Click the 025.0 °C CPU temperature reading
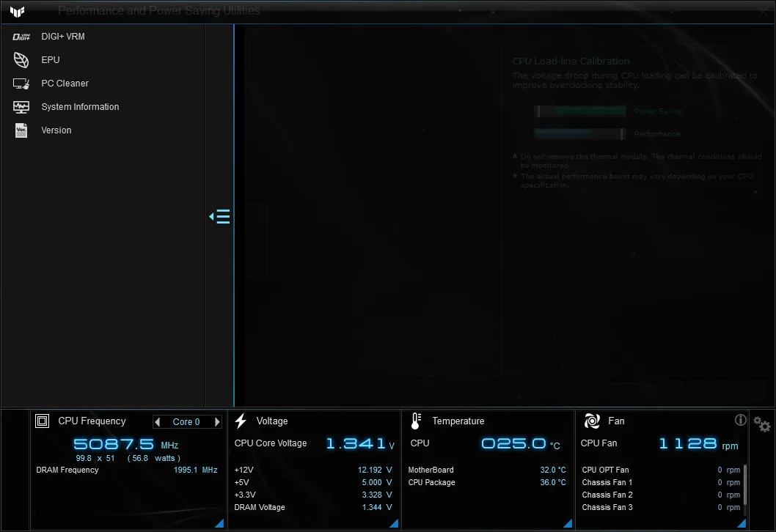 (521, 443)
